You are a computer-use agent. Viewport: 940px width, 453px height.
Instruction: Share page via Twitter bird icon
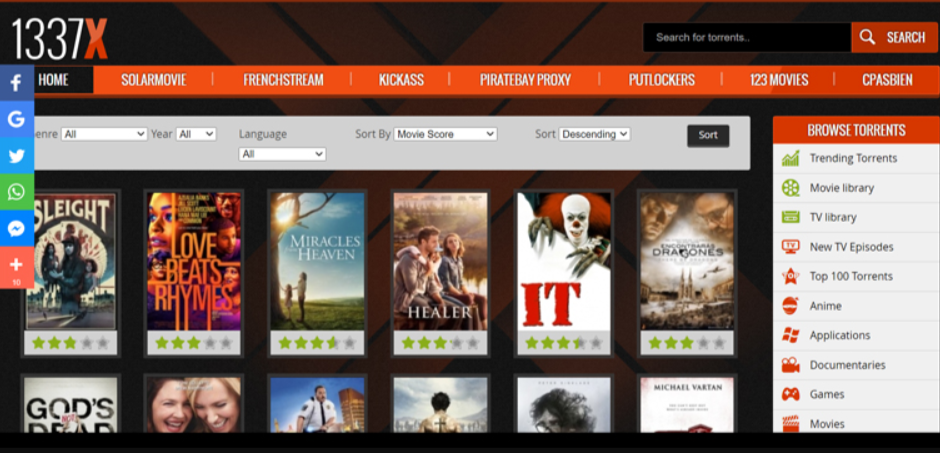click(17, 156)
